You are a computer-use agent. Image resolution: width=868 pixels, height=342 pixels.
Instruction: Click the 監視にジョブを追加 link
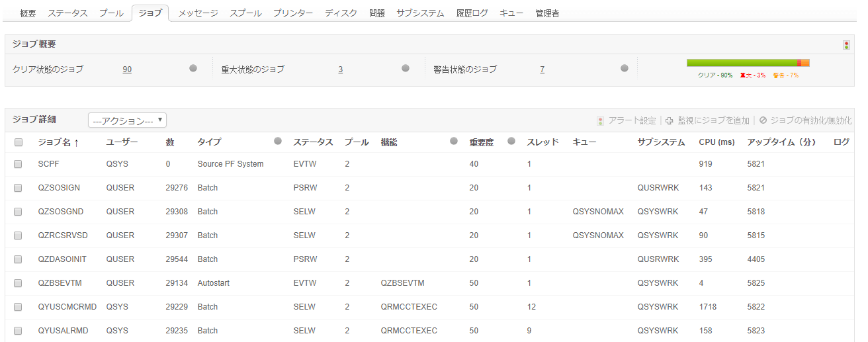(714, 121)
